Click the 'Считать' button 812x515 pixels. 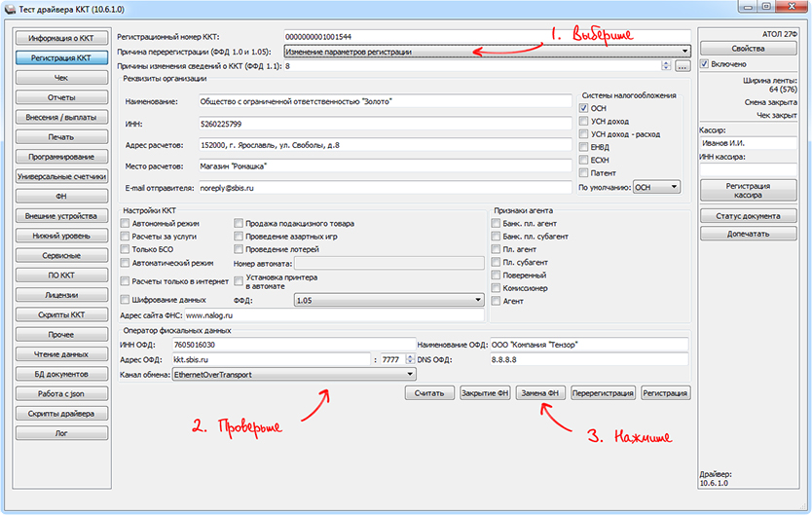[x=429, y=393]
